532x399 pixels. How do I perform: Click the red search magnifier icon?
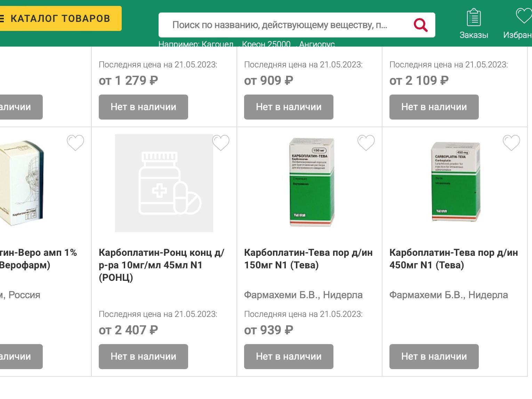[420, 25]
